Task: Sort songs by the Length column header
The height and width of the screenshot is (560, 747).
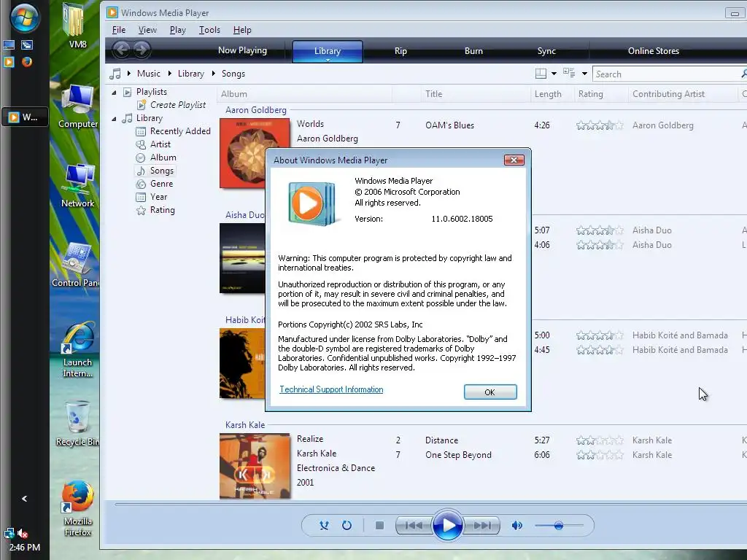Action: [552, 94]
